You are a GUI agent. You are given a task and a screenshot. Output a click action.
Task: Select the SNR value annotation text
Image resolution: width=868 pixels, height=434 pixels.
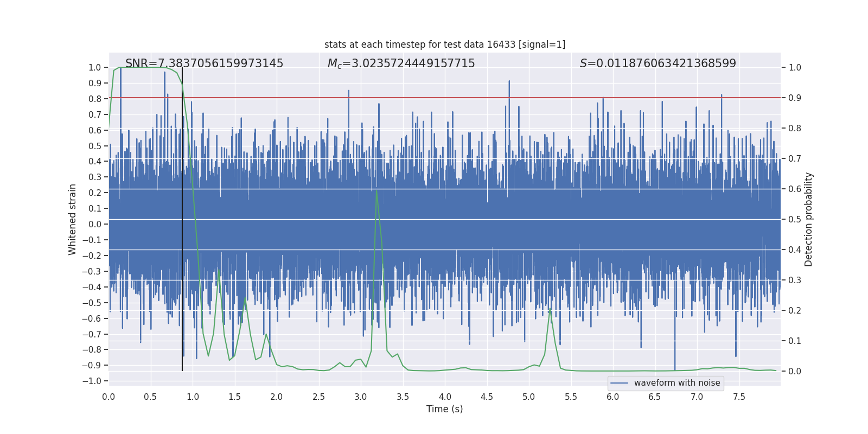point(204,63)
